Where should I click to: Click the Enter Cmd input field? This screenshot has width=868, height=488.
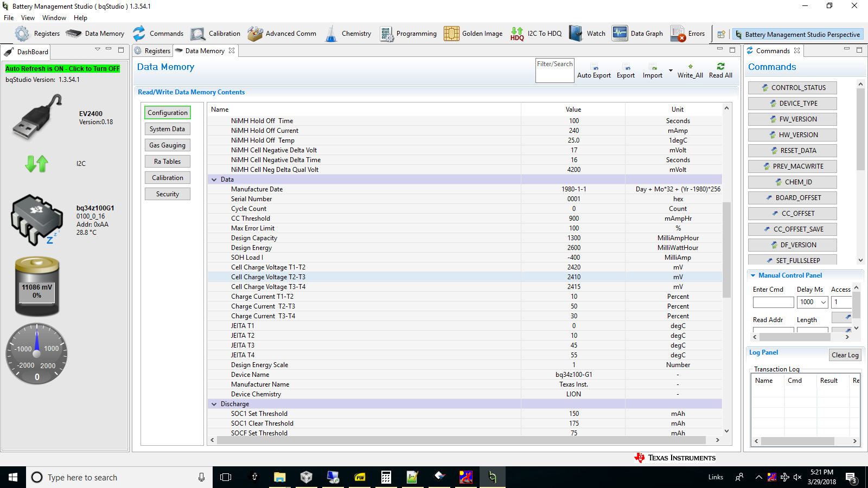[x=773, y=302]
